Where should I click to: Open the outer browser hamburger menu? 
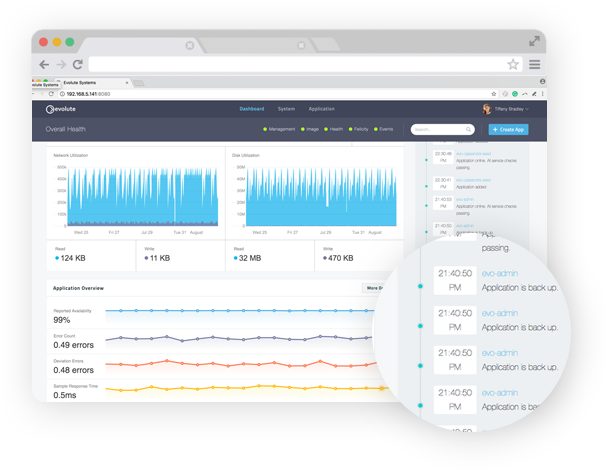pos(534,64)
